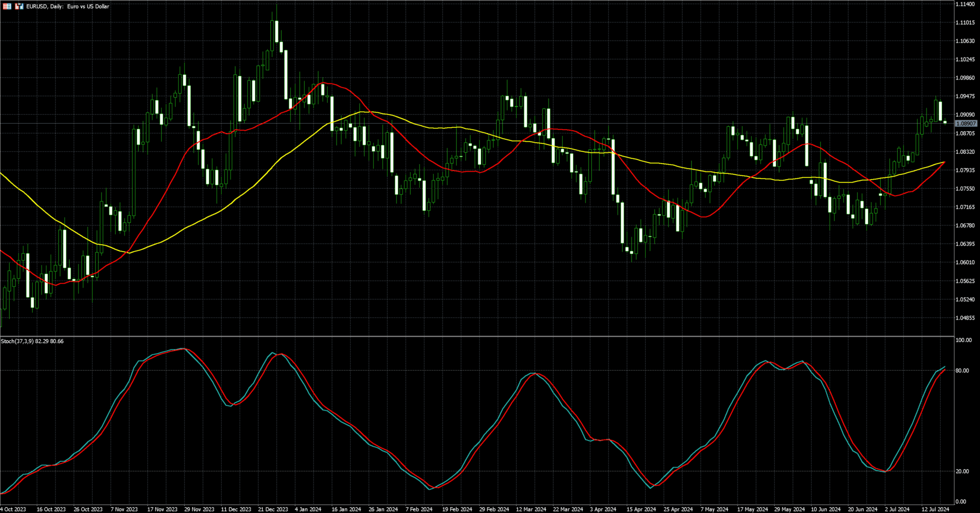Click the 25 Apr 2024 date label
This screenshot has width=980, height=513.
coord(678,510)
